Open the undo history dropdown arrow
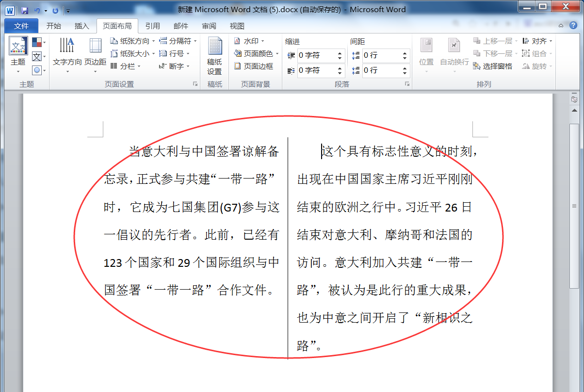 (46, 10)
